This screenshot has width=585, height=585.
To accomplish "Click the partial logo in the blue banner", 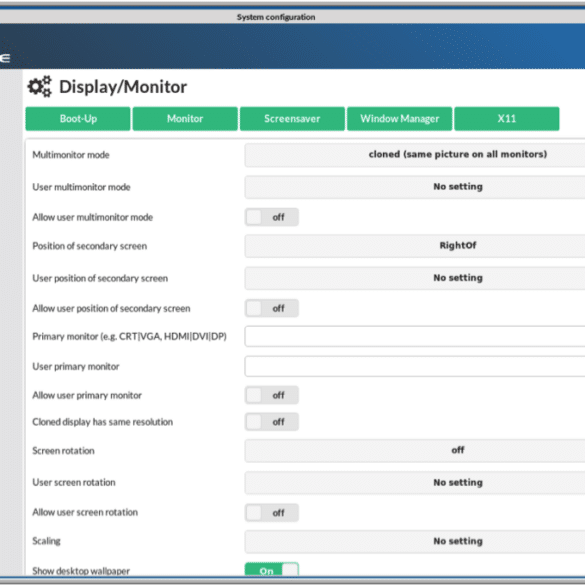I will tap(5, 58).
